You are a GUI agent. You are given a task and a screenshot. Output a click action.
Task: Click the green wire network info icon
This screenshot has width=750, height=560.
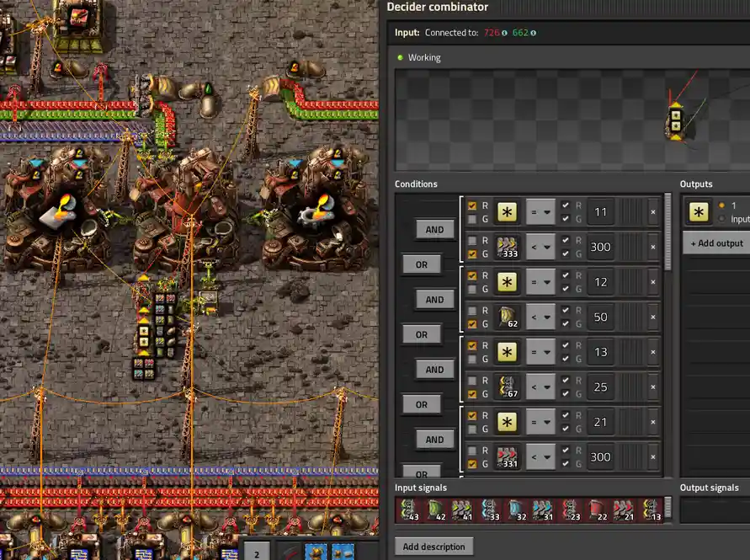534,33
